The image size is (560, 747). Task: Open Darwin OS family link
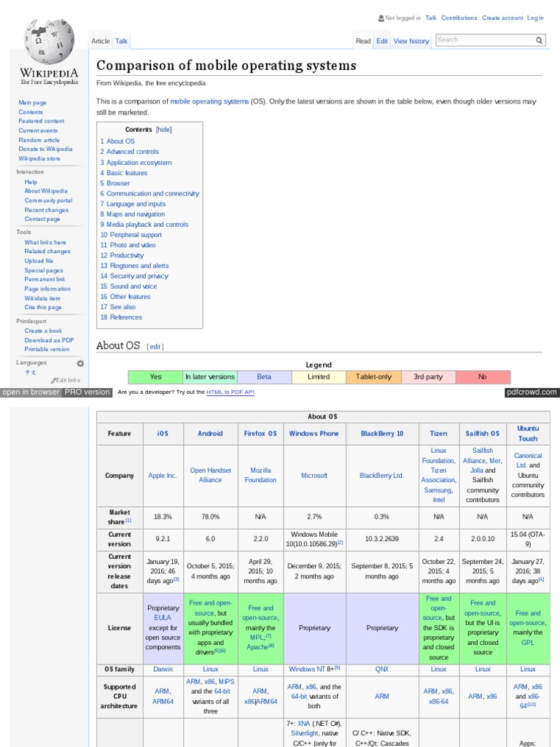pyautogui.click(x=163, y=670)
